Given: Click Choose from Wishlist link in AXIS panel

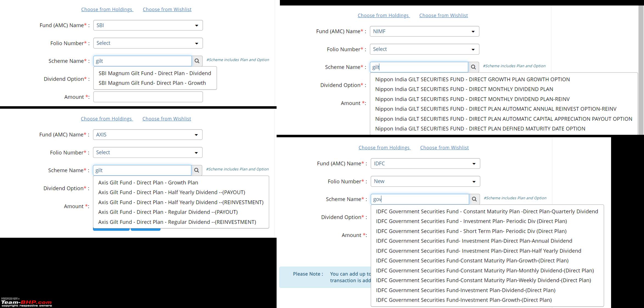Looking at the screenshot, I should click(x=167, y=119).
